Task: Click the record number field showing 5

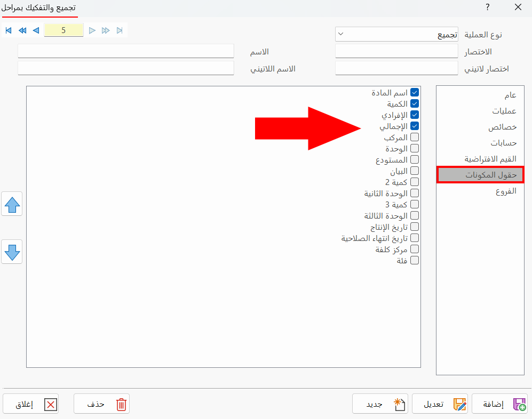Action: [63, 30]
